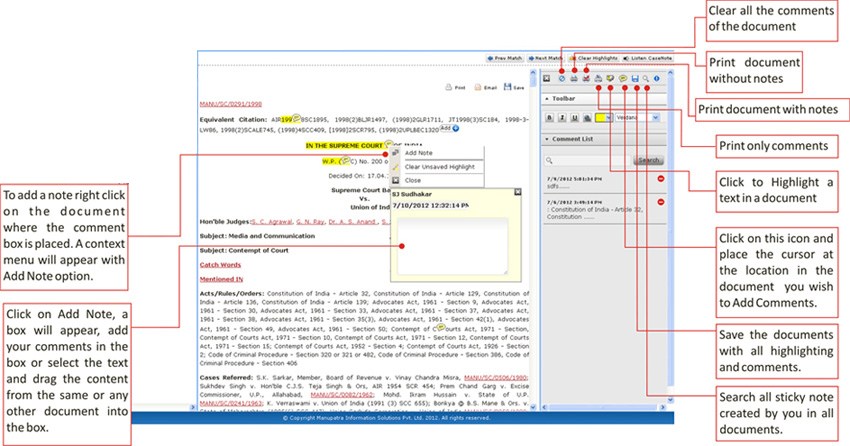The height and width of the screenshot is (446, 850).
Task: Open the MANU/SC/0506/1990 case link
Action: pos(495,378)
